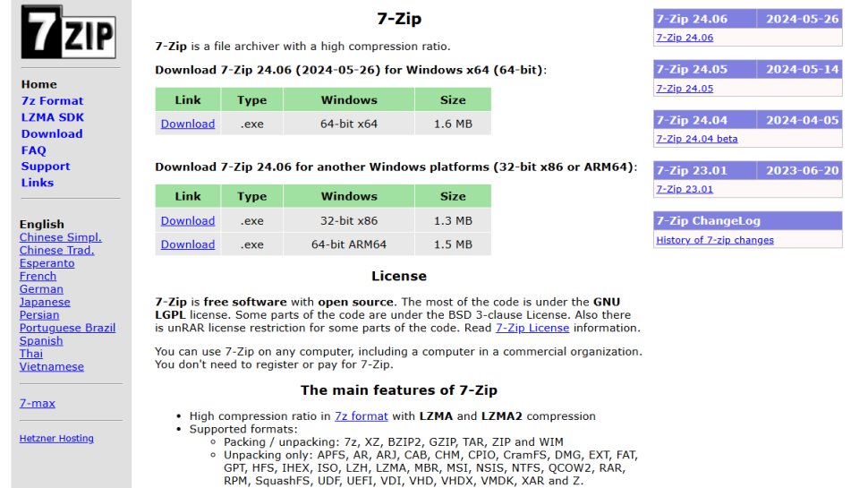Click the 7-Zip logo image
The image size is (868, 488).
pyautogui.click(x=68, y=31)
